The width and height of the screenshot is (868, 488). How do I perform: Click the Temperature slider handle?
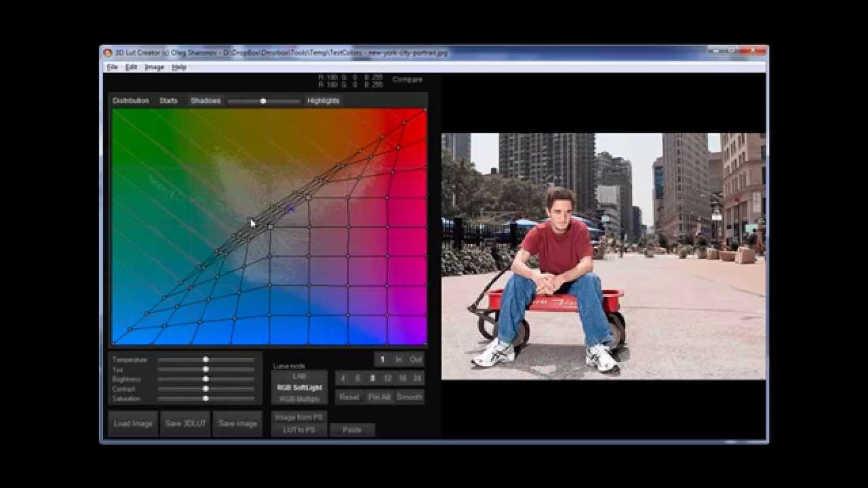[205, 360]
